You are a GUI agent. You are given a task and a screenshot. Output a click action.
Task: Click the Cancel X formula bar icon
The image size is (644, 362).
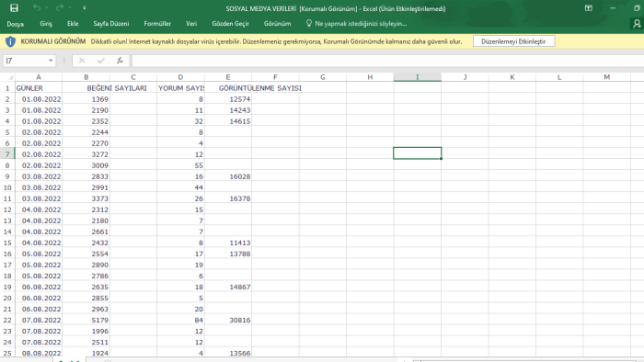[82, 61]
